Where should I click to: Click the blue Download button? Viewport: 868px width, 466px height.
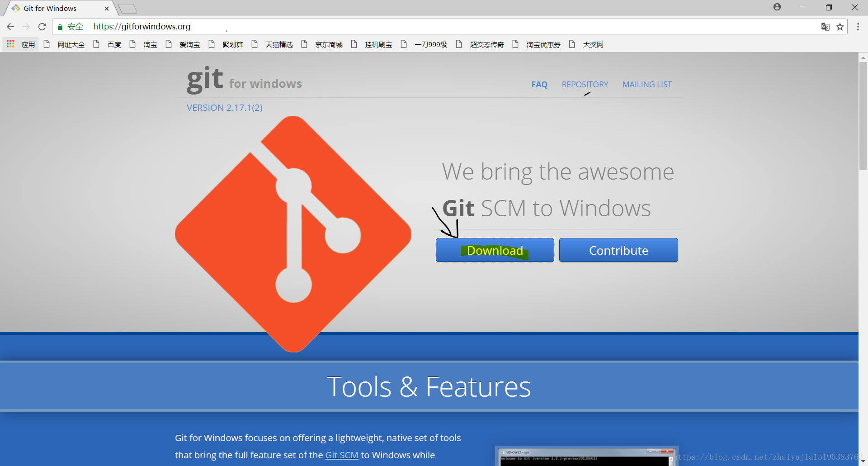click(x=495, y=250)
